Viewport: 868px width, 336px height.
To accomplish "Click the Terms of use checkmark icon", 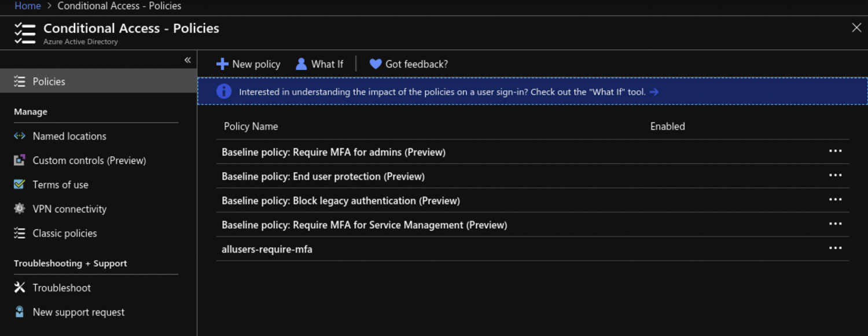I will coord(20,184).
